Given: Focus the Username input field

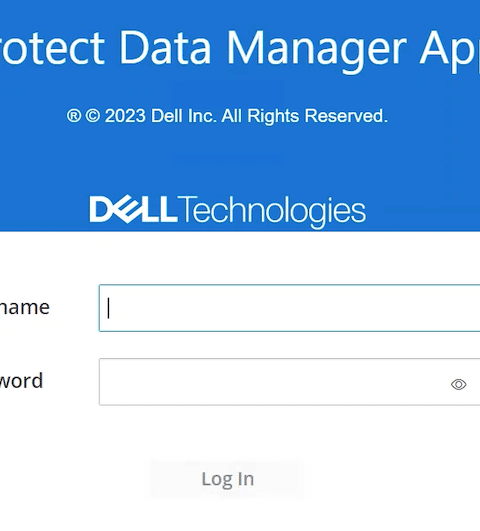Looking at the screenshot, I should (290, 308).
